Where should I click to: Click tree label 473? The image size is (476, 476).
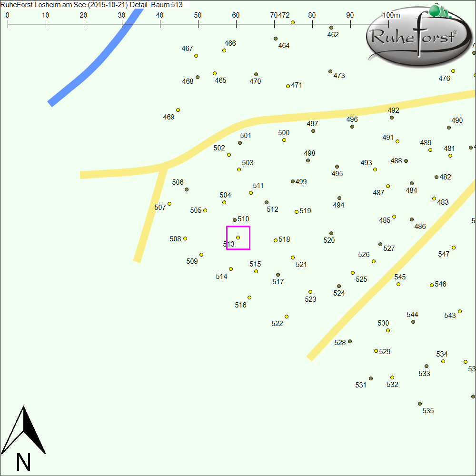point(339,76)
